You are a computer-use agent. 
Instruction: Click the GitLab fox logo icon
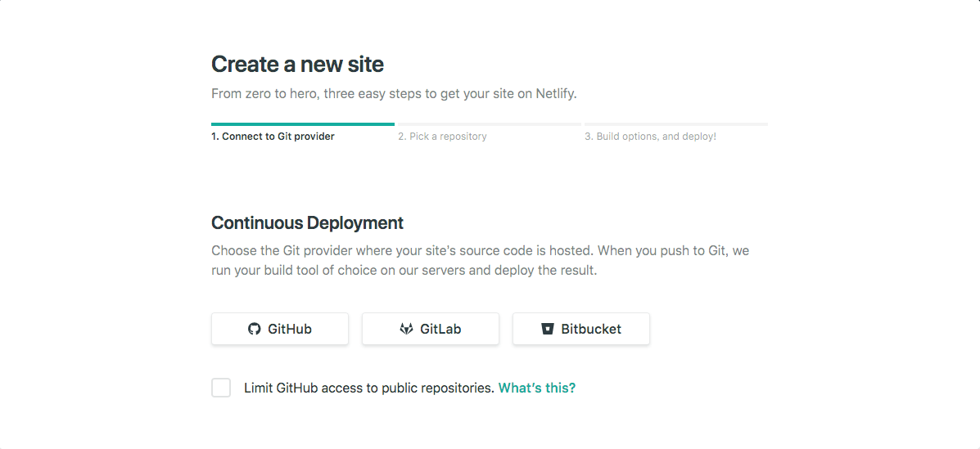[x=406, y=329]
